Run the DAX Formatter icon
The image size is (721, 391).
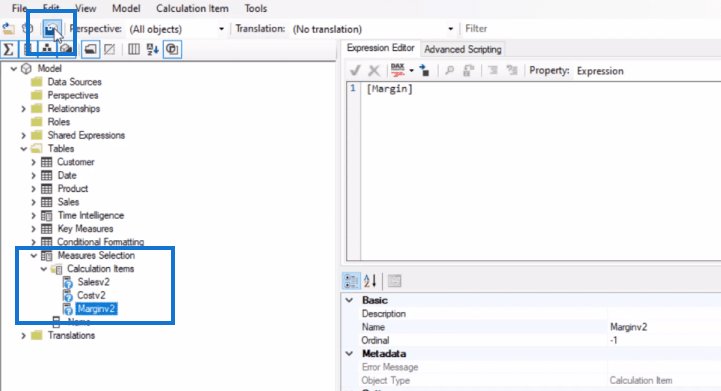398,70
